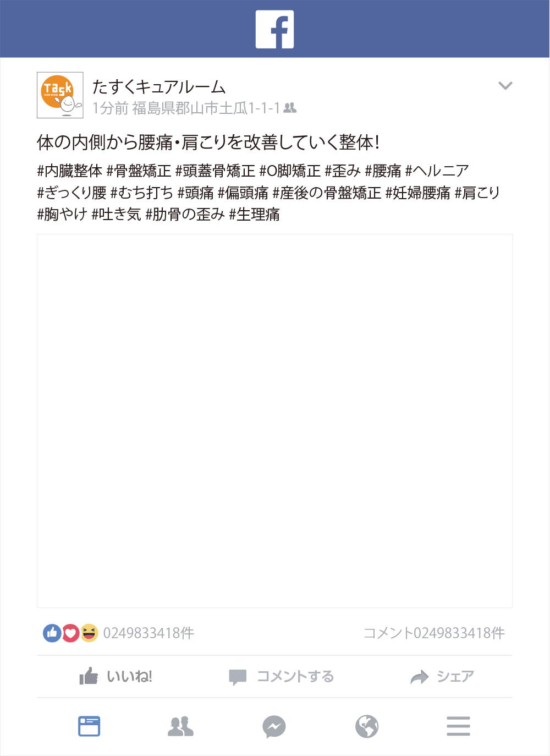Click the laughing face reaction icon
This screenshot has height=756, width=550.
coord(89,633)
